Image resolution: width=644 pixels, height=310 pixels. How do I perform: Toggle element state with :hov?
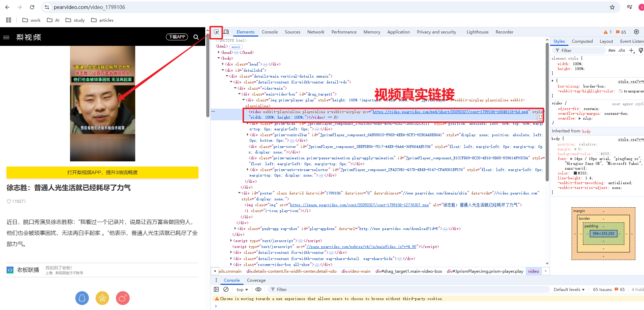click(x=612, y=50)
